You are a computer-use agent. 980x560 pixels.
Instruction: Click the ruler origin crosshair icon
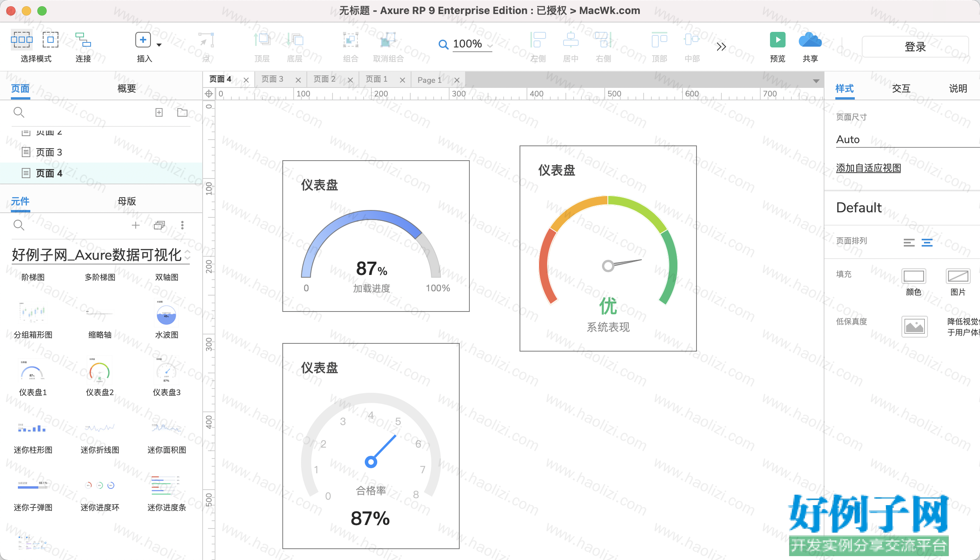pyautogui.click(x=209, y=94)
